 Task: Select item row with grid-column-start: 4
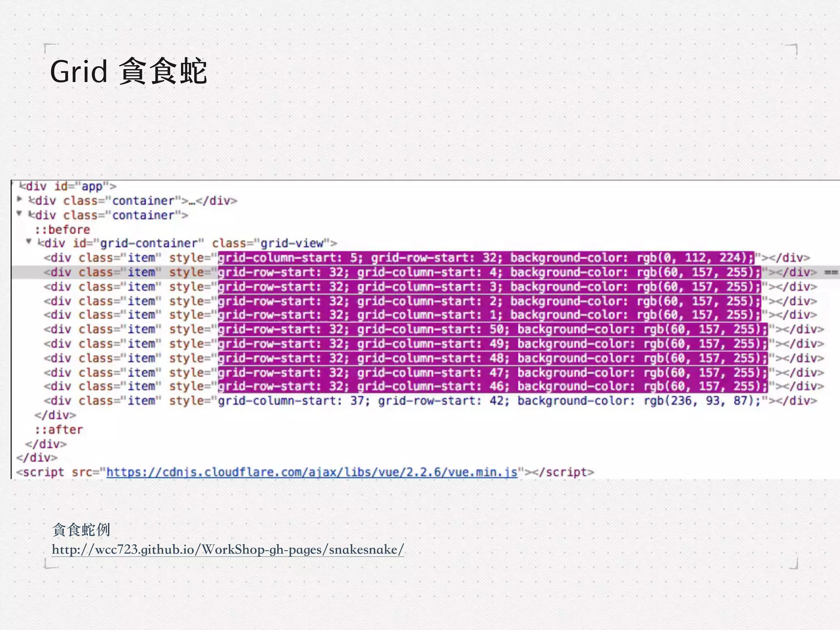[431, 272]
